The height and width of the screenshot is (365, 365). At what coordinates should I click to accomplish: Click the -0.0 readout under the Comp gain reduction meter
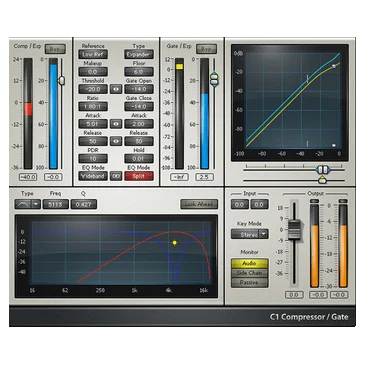coord(53,177)
